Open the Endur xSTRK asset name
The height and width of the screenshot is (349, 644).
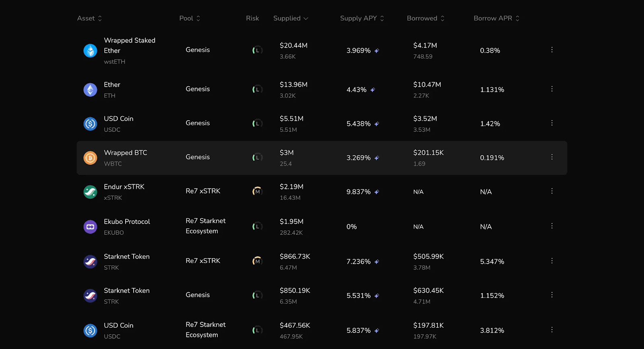click(124, 187)
